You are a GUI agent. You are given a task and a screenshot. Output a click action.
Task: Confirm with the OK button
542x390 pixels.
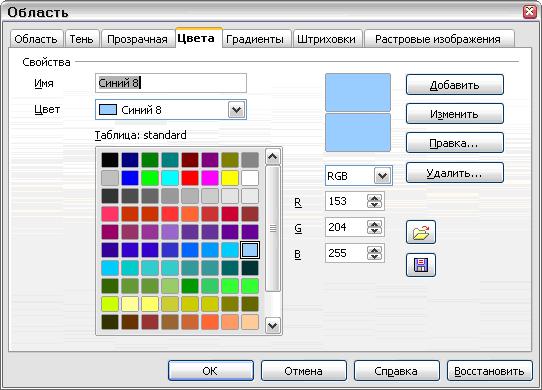point(211,371)
